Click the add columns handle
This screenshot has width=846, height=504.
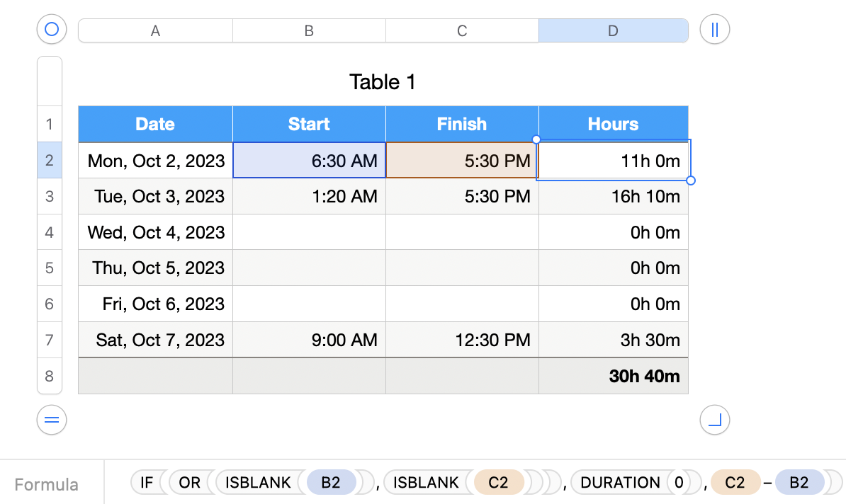point(714,30)
